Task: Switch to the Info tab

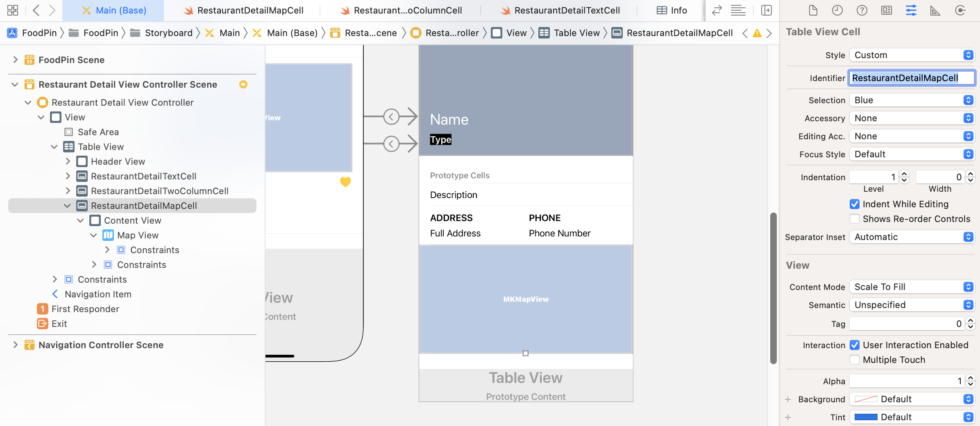Action: click(672, 10)
